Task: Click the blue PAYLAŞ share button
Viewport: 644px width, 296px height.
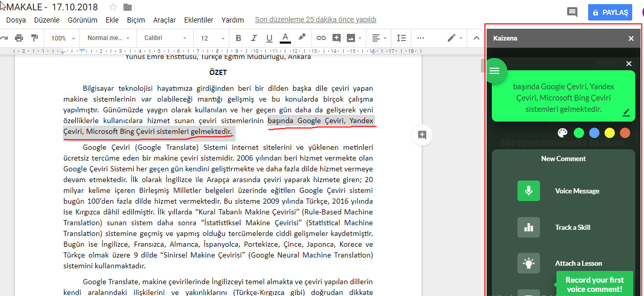Action: [x=610, y=12]
